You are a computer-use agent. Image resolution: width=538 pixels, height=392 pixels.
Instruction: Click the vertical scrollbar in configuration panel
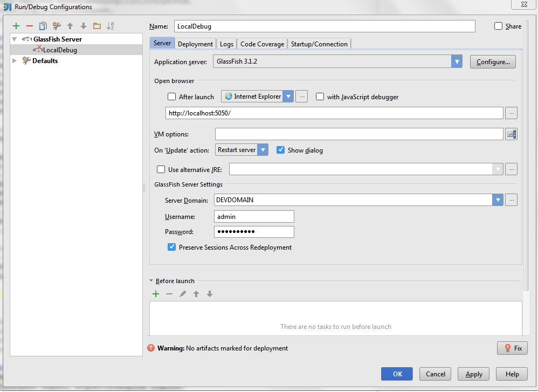[x=526, y=162]
